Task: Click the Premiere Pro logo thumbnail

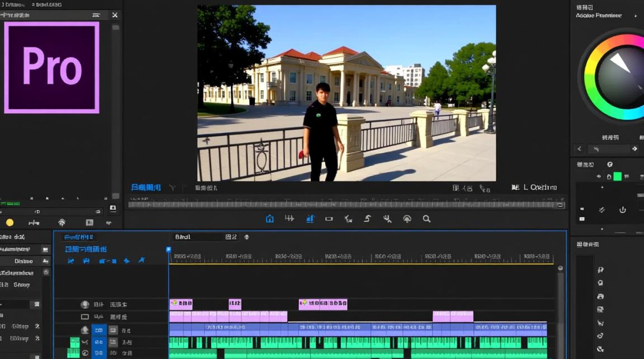Action: [x=52, y=67]
